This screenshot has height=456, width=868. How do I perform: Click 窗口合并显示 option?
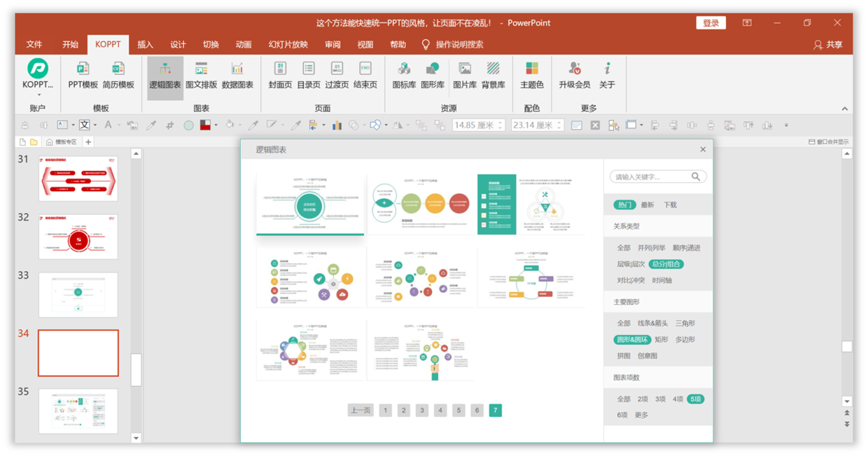point(828,141)
